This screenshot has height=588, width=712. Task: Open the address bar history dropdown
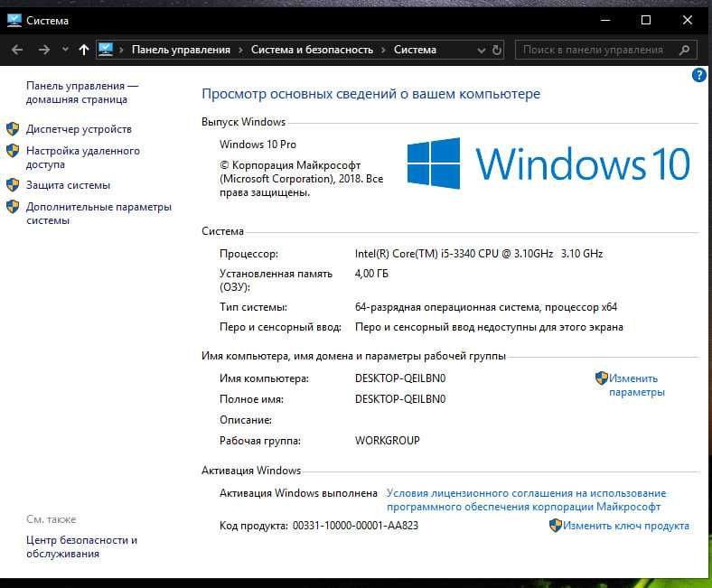click(482, 51)
